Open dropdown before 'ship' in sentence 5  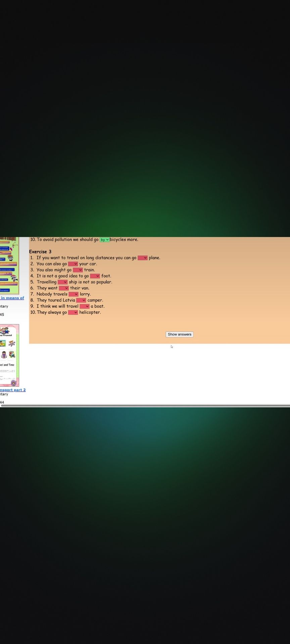pos(62,282)
